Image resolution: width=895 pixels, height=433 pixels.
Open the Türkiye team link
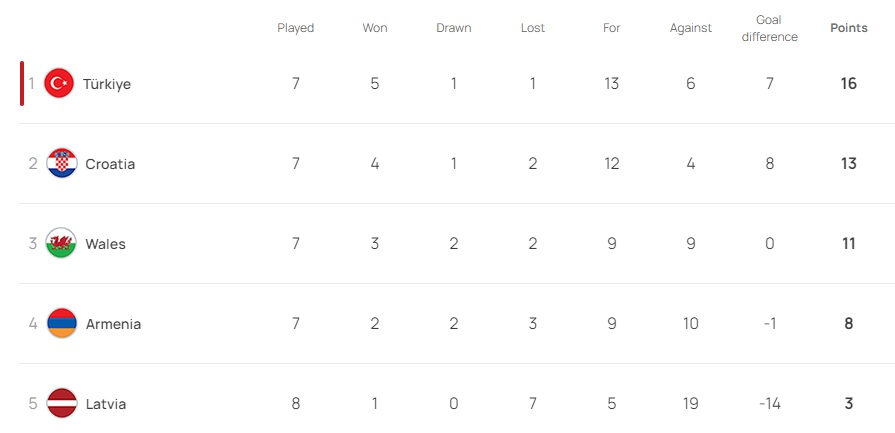[x=107, y=84]
